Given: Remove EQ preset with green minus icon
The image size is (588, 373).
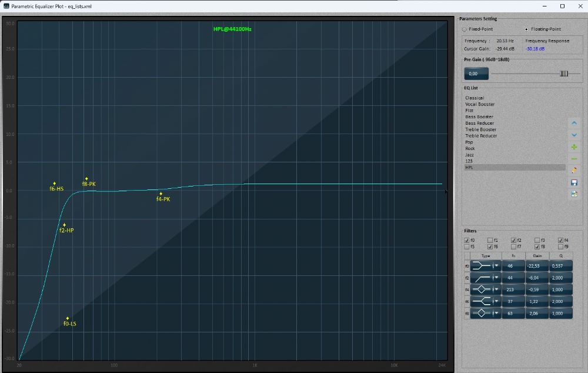Looking at the screenshot, I should coord(574,159).
